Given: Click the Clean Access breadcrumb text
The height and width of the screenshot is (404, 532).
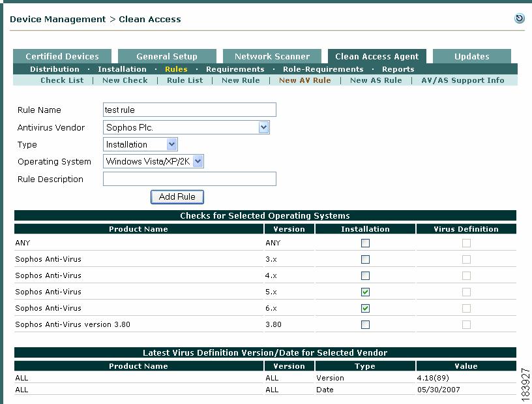Looking at the screenshot, I should pos(150,20).
